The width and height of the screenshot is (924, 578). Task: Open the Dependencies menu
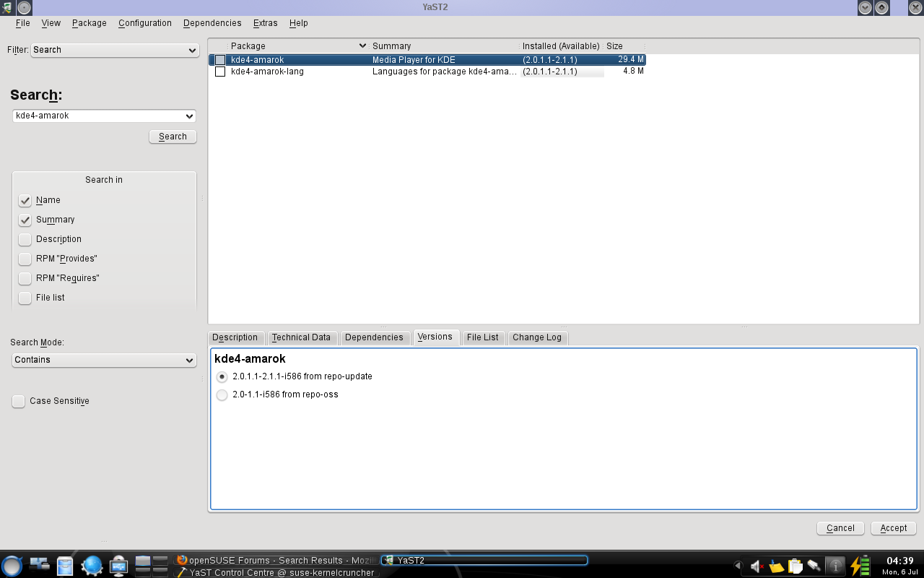click(x=212, y=23)
